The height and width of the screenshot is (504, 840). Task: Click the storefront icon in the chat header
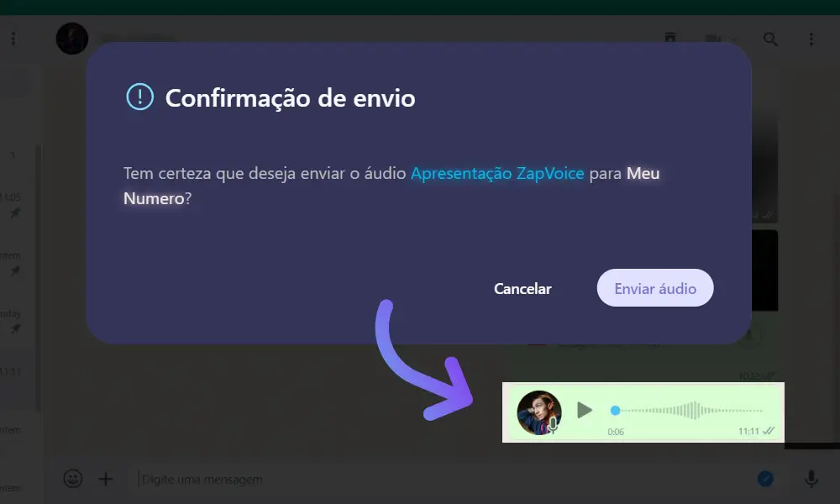point(670,38)
